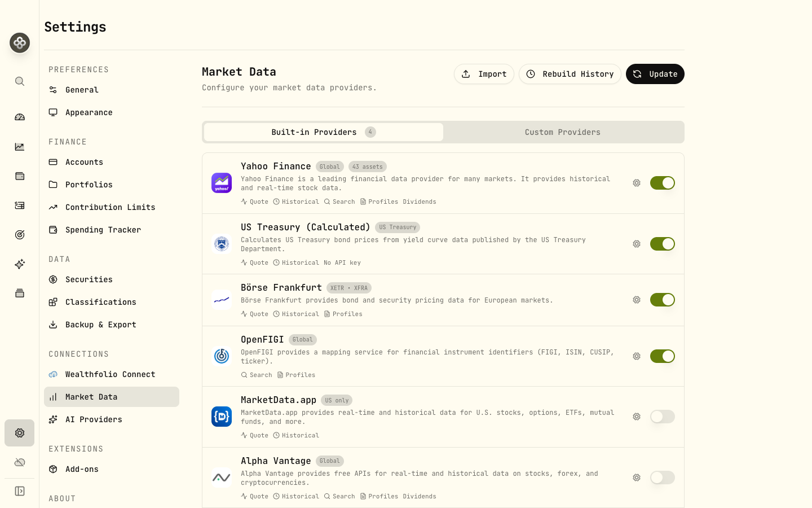
Task: Open Börse Frankfurt settings gear
Action: [637, 300]
